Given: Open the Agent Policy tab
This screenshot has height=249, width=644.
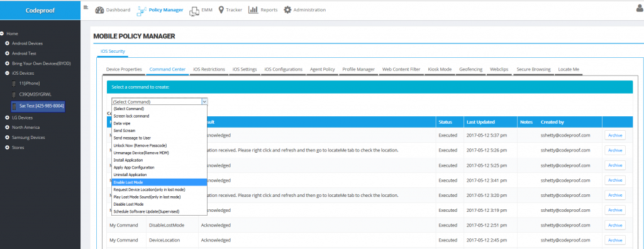Looking at the screenshot, I should 323,69.
